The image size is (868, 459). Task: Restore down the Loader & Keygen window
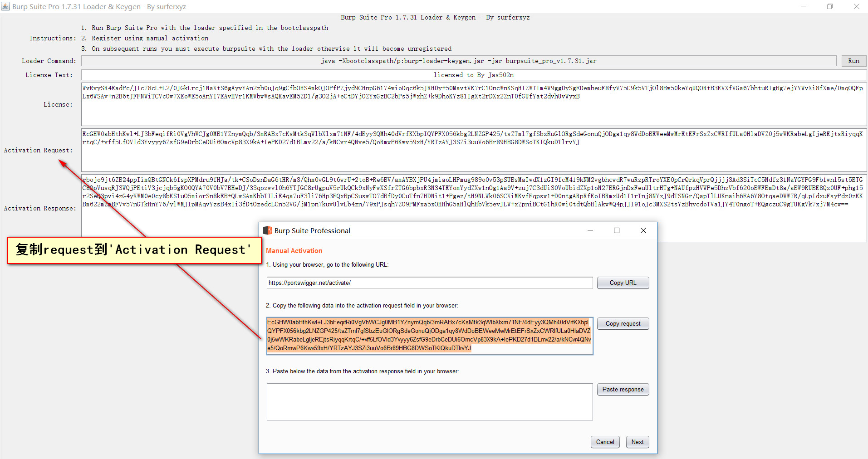(830, 6)
